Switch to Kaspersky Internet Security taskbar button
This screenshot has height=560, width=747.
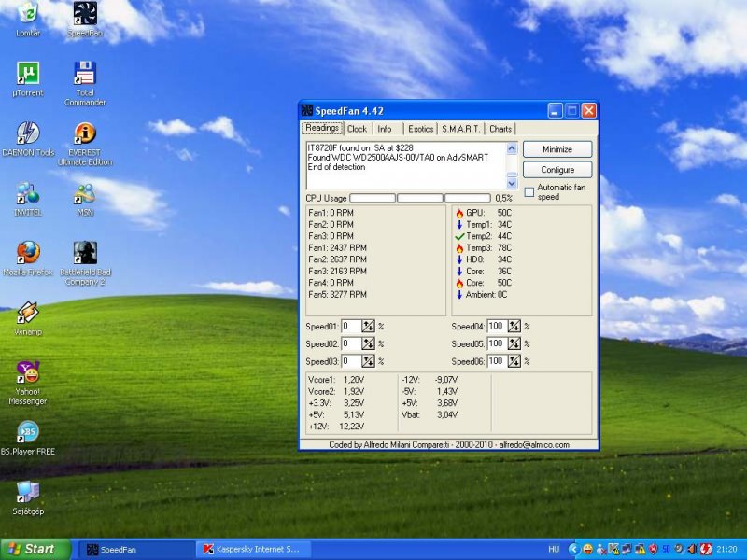coord(252,550)
